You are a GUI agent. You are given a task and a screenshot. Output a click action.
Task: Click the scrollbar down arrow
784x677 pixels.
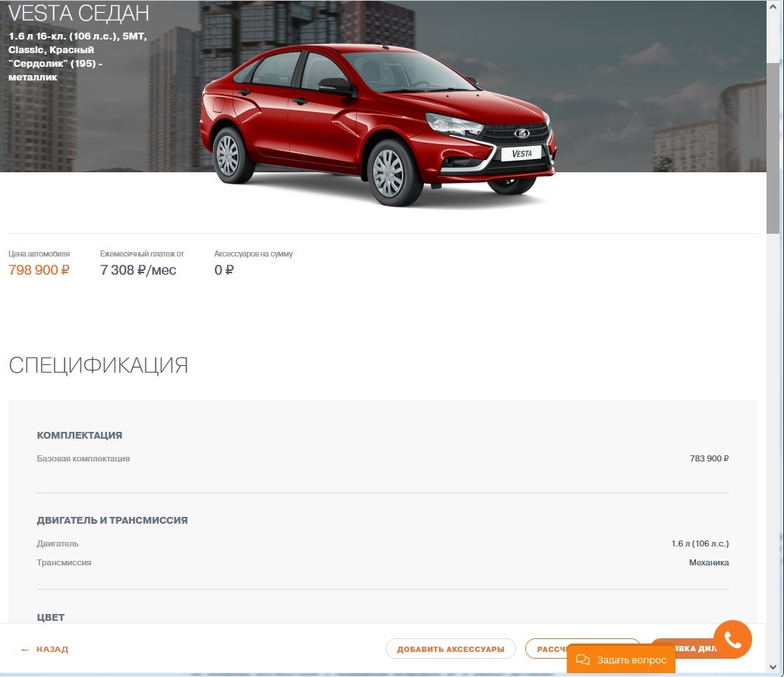pos(773,667)
